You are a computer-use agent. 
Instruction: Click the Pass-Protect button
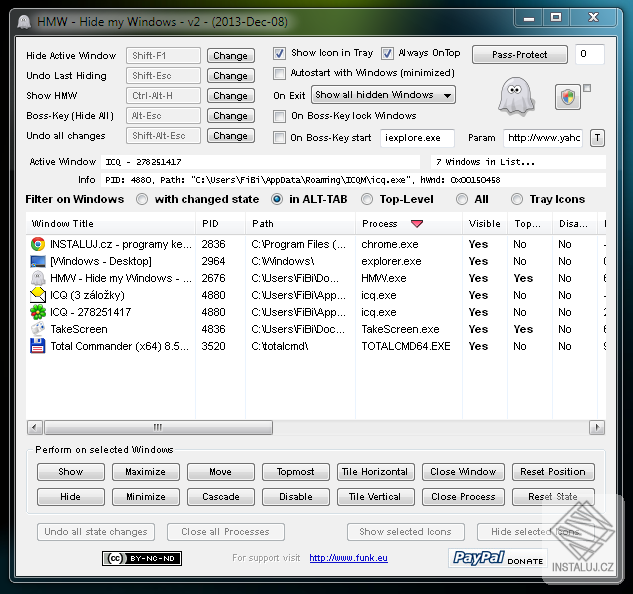coord(520,55)
